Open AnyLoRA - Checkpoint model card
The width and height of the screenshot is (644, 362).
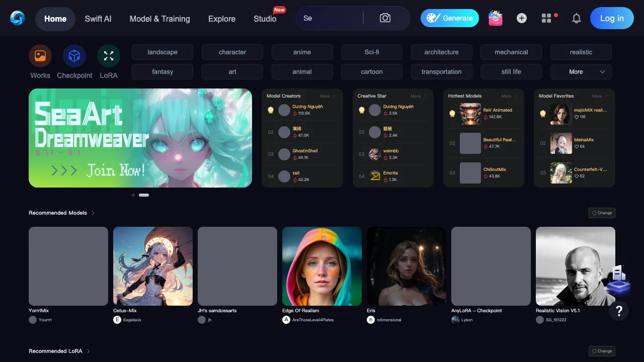(x=491, y=276)
